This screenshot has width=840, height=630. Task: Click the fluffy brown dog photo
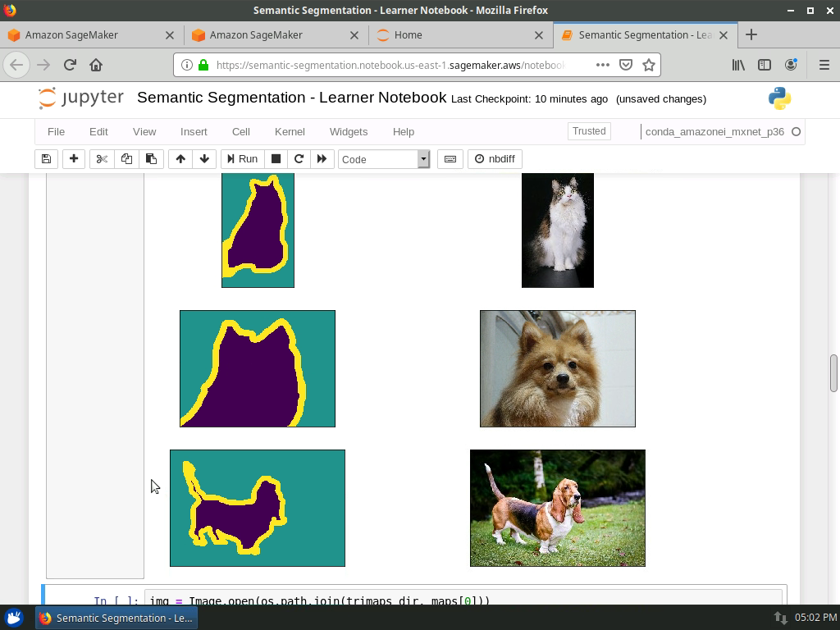558,368
